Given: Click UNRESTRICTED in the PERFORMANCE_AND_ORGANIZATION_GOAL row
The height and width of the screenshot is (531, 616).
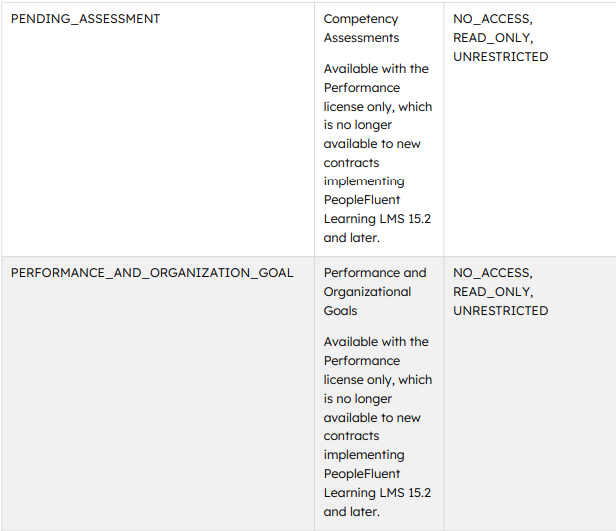Looking at the screenshot, I should coord(500,311).
